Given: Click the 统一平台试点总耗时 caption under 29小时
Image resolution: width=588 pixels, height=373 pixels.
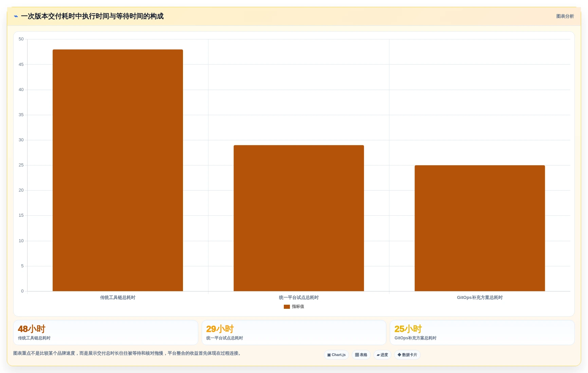Looking at the screenshot, I should click(224, 338).
